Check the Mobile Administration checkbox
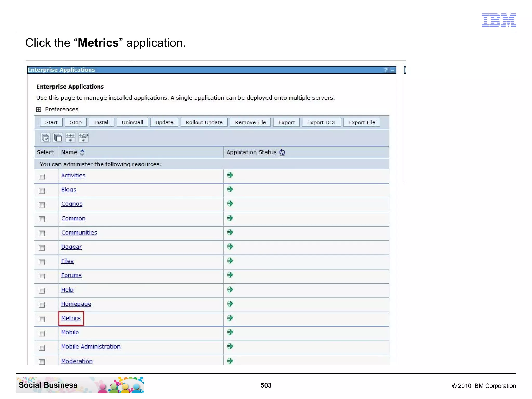This screenshot has width=532, height=399. 42,348
